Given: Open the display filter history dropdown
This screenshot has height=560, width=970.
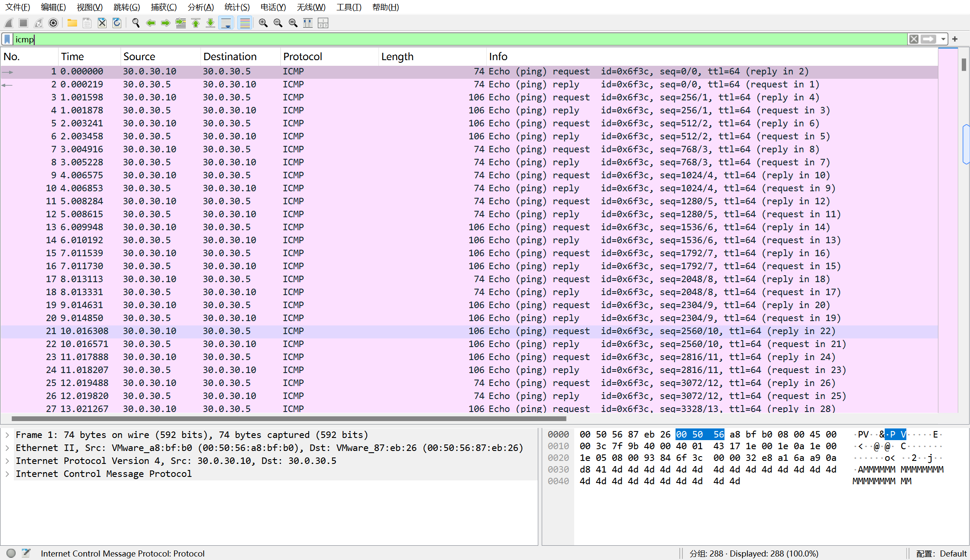Looking at the screenshot, I should [x=943, y=39].
